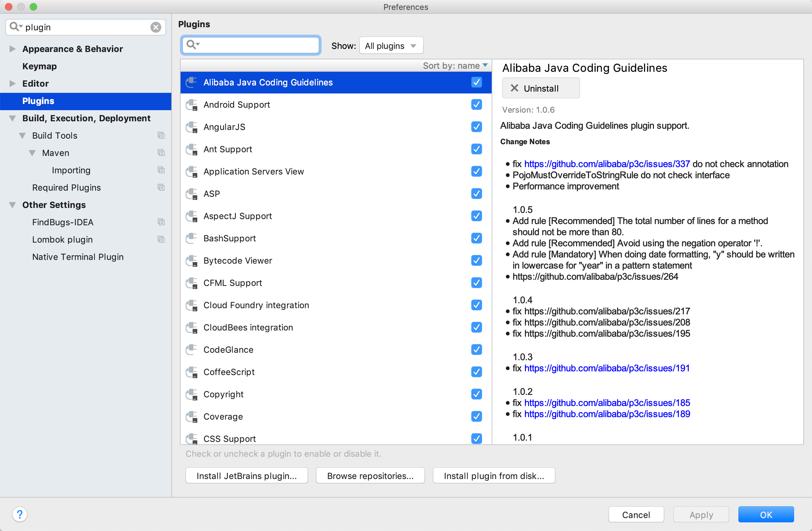The image size is (812, 531).
Task: Click the settings search field containing plugin
Action: point(86,27)
